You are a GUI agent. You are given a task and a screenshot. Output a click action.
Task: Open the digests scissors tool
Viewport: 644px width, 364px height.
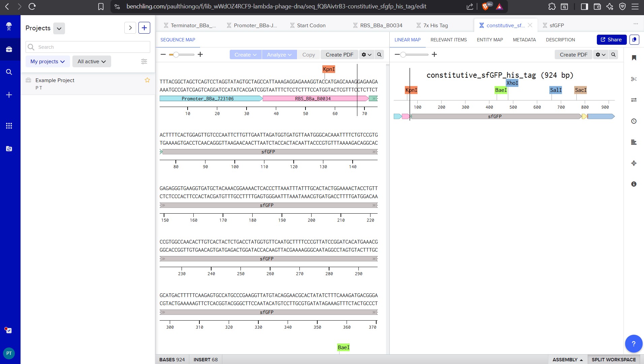tap(634, 79)
